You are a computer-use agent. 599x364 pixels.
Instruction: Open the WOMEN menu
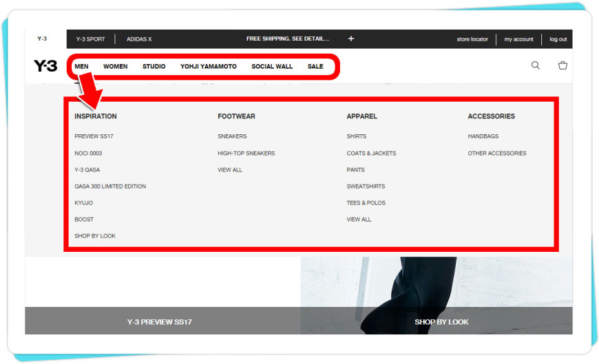click(116, 67)
